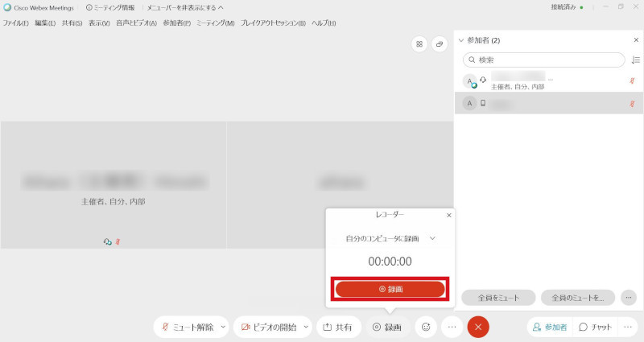The width and height of the screenshot is (644, 342).
Task: Open the チャット panel
Action: [595, 327]
